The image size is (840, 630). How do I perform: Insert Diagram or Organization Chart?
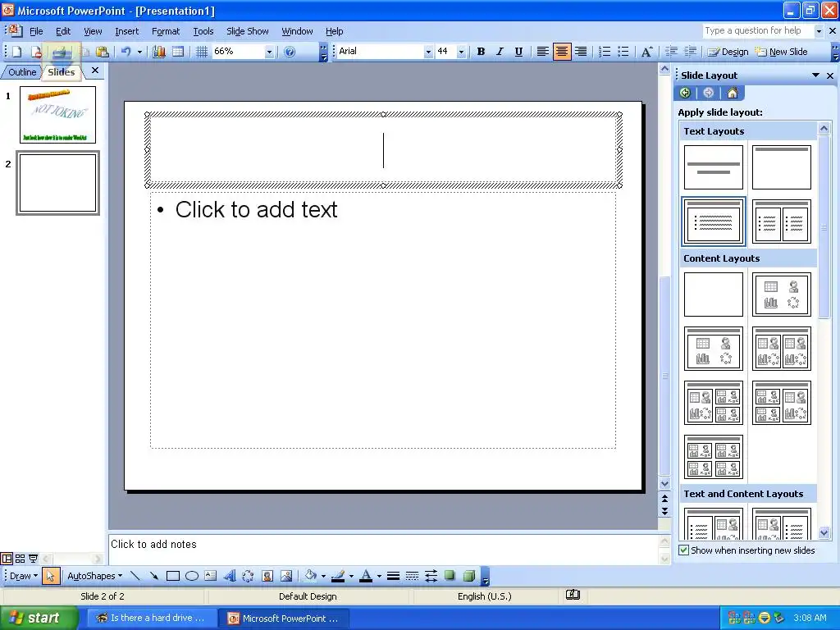tap(248, 576)
